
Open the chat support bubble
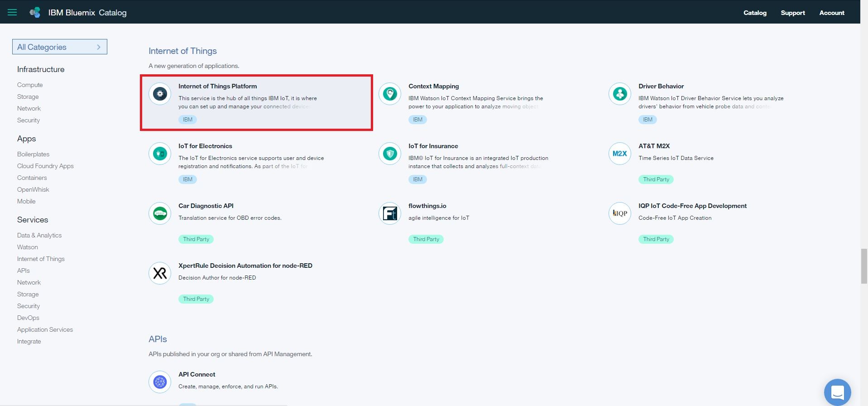tap(837, 392)
